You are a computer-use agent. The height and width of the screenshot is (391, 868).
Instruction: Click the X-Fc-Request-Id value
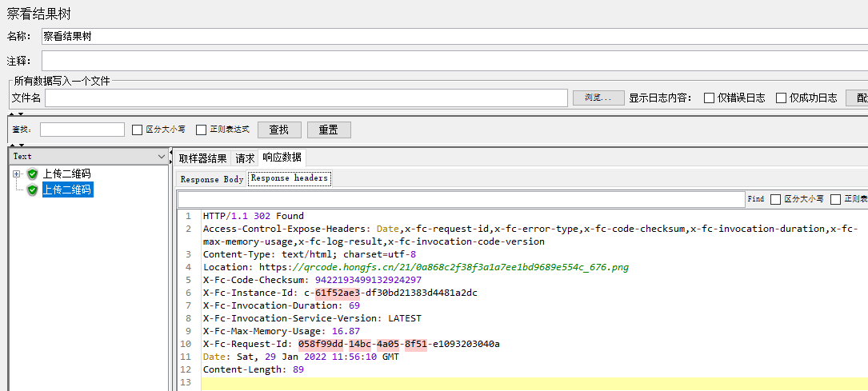point(399,344)
